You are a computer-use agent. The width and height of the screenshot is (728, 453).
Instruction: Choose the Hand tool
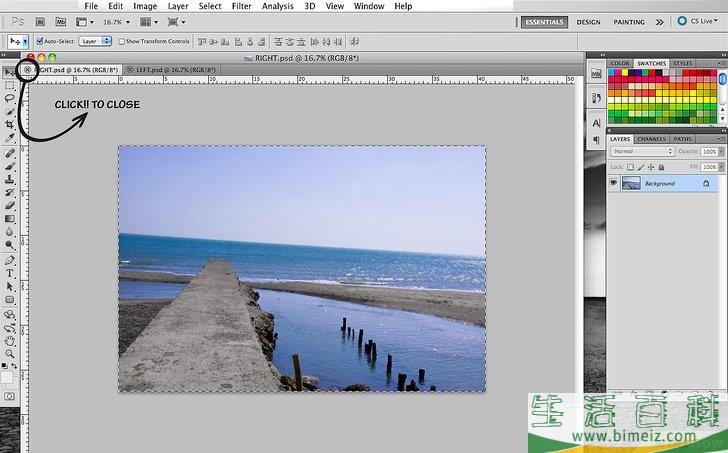pyautogui.click(x=10, y=340)
